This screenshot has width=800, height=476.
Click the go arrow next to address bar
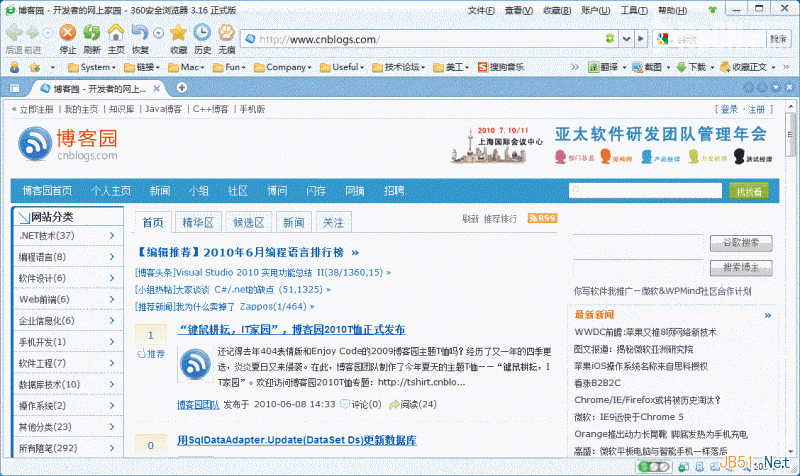pos(641,39)
